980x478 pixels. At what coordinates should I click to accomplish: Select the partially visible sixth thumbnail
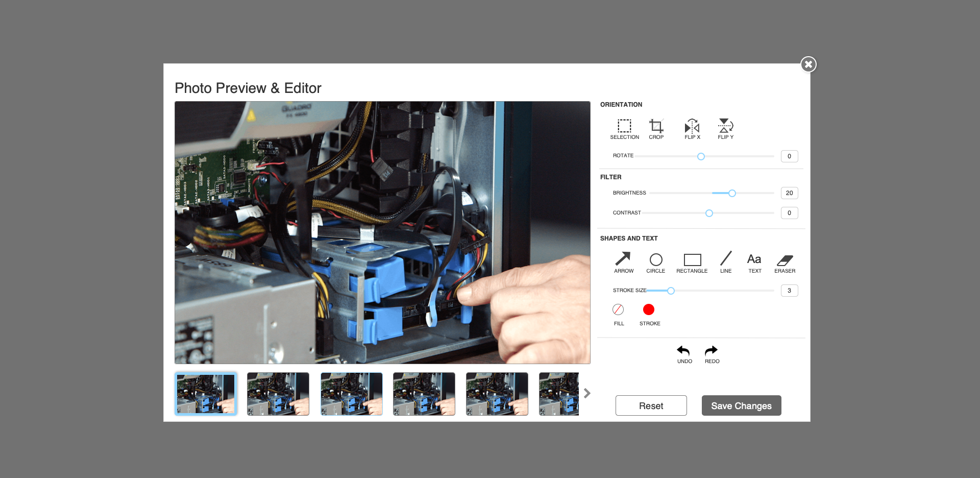[x=559, y=394]
